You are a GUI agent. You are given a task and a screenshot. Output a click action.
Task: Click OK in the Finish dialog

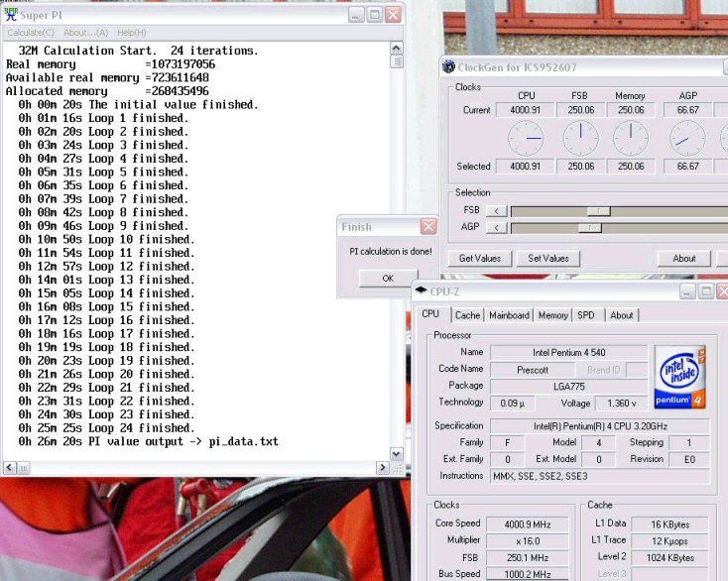[388, 278]
